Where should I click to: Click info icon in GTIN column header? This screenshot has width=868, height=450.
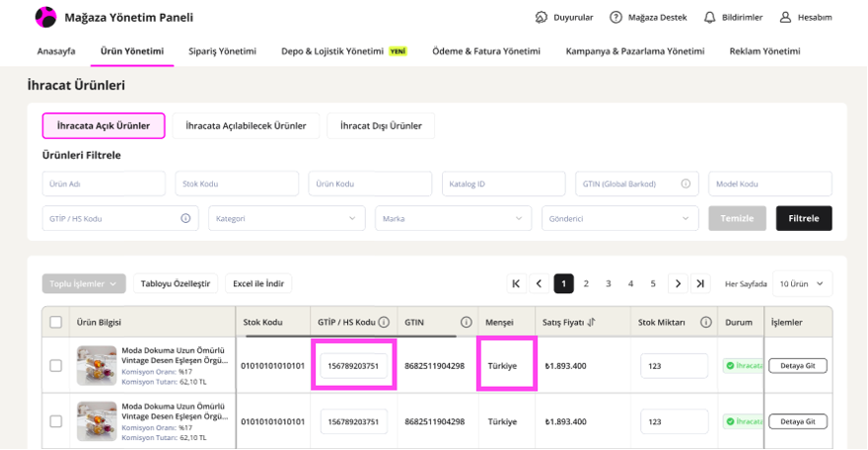point(467,322)
